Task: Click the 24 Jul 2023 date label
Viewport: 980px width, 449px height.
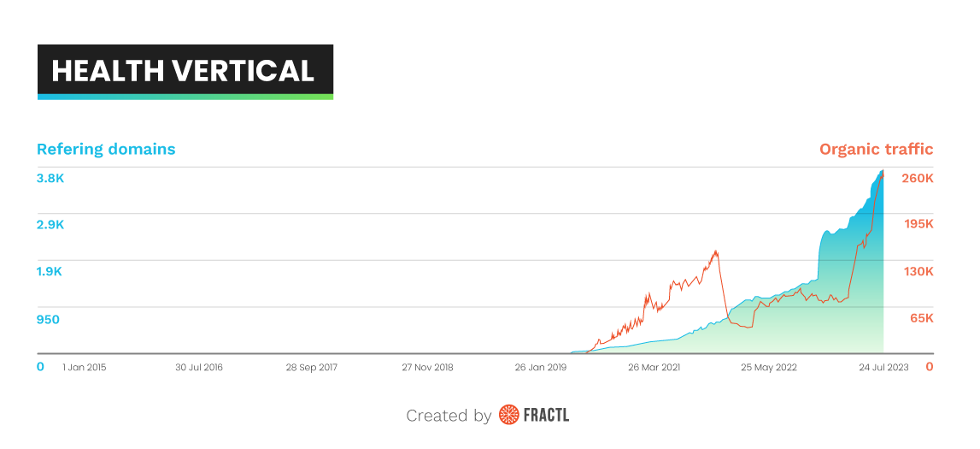Action: 883,367
